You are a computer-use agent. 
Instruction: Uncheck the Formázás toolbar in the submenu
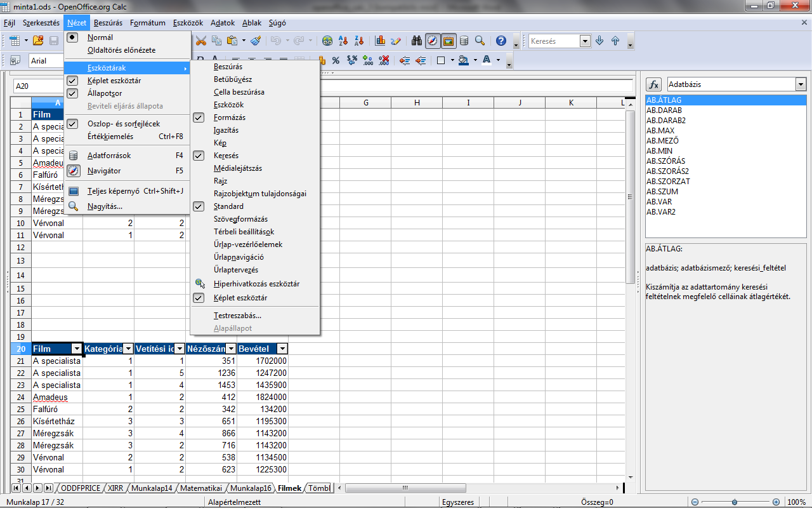[255, 117]
